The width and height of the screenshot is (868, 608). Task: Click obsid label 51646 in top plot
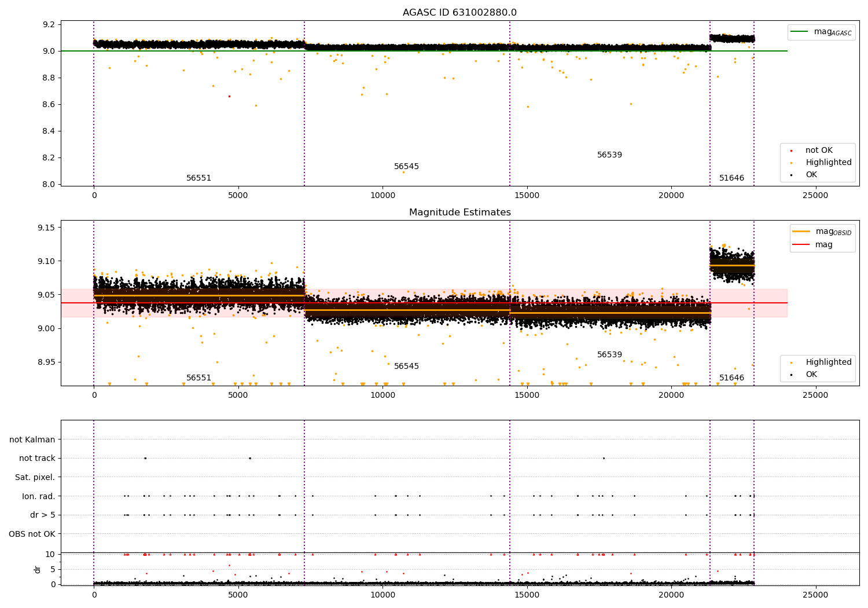pos(731,178)
